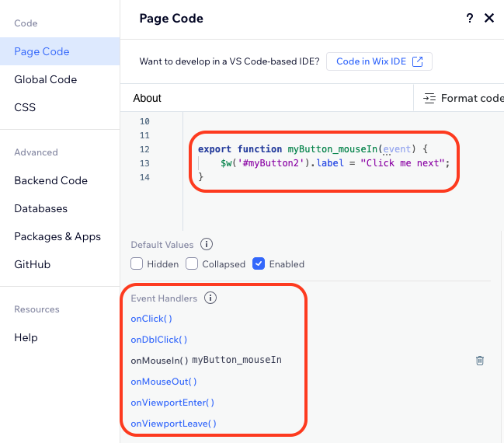Delete the myButton_mouseIn handler with trash icon
The width and height of the screenshot is (504, 443).
(x=480, y=361)
